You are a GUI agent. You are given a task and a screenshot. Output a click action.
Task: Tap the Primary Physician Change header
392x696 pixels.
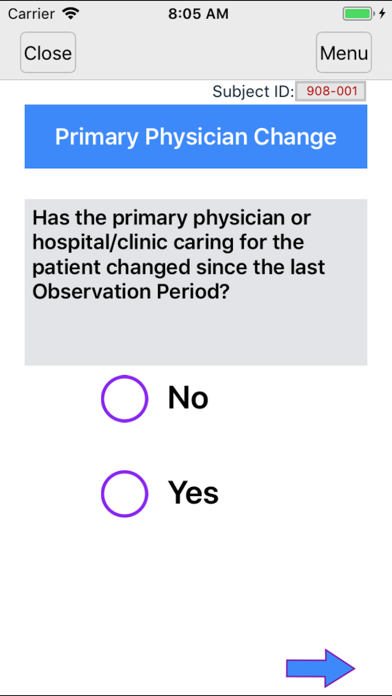point(196,137)
